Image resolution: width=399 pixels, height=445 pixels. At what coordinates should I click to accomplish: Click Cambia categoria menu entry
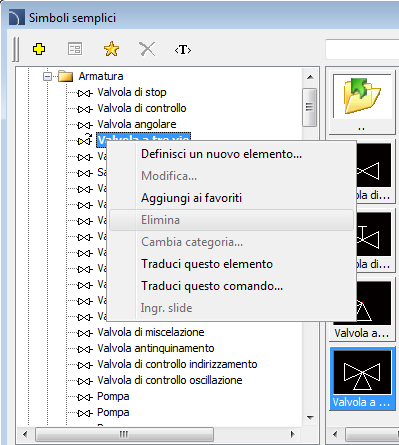[231, 242]
